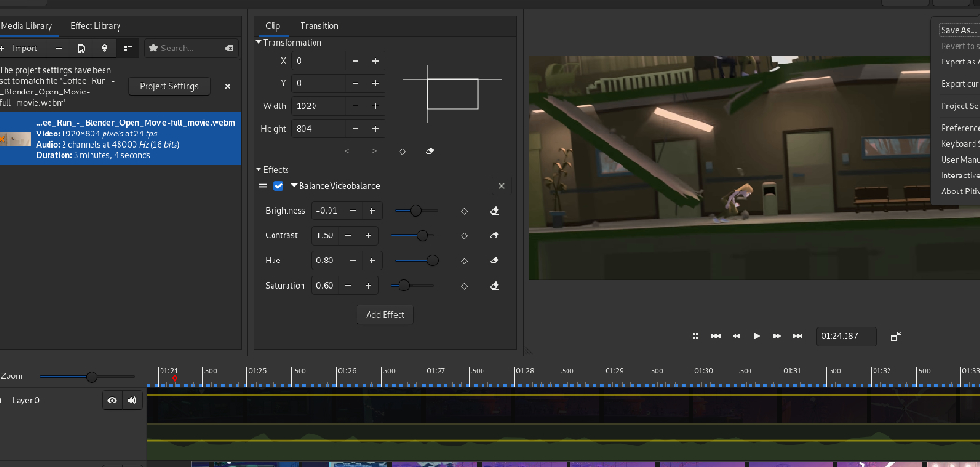Remove selected clip with the minus icon

[x=59, y=49]
